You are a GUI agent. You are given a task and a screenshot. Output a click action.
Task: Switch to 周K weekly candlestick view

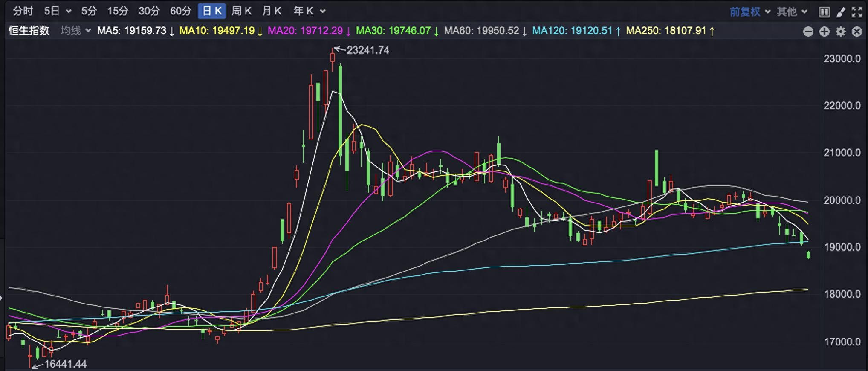pyautogui.click(x=241, y=11)
